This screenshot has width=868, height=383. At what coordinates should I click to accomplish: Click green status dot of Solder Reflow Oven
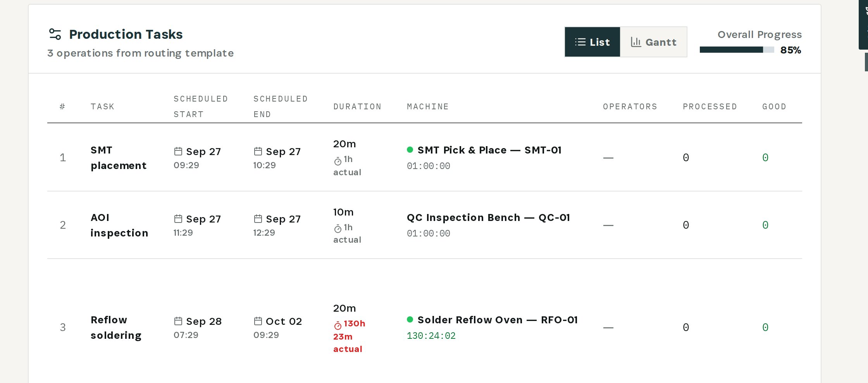pos(410,319)
